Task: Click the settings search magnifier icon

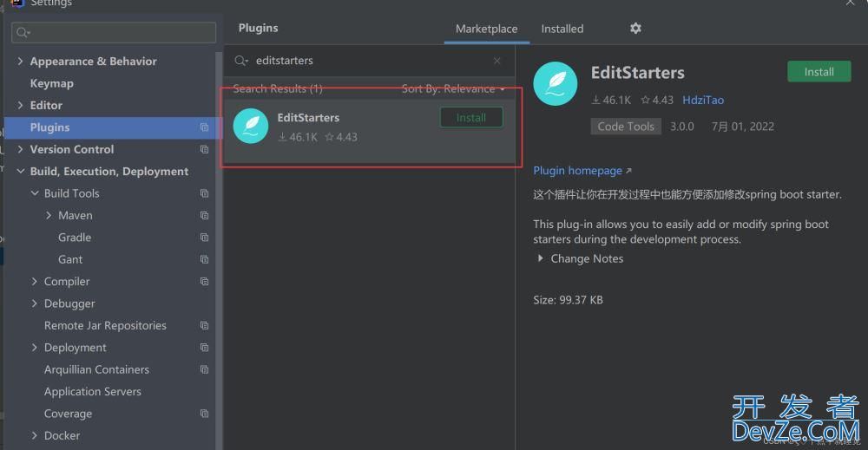Action: (23, 33)
